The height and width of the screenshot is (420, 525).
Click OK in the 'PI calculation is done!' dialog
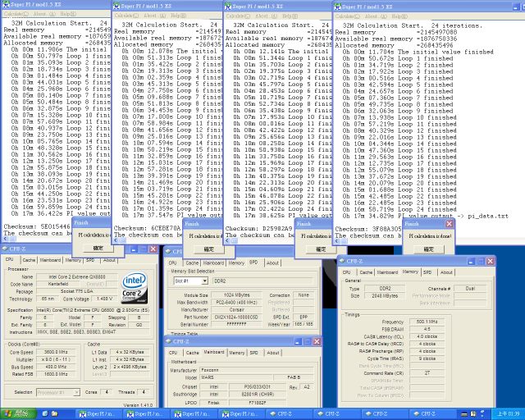tap(429, 249)
